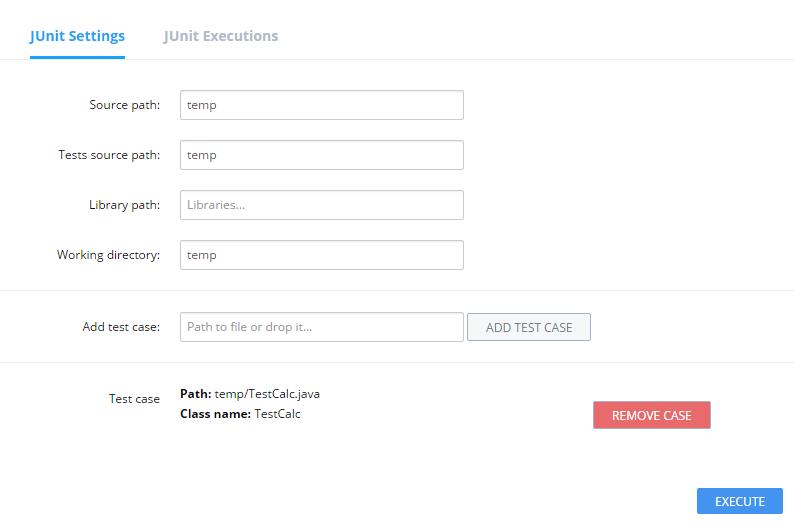
Task: Click the Source path label
Action: [124, 105]
